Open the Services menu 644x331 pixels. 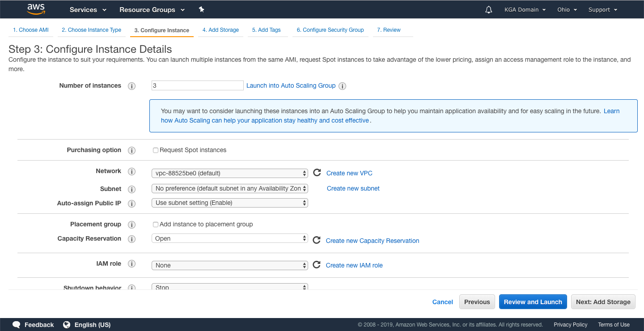pos(88,9)
